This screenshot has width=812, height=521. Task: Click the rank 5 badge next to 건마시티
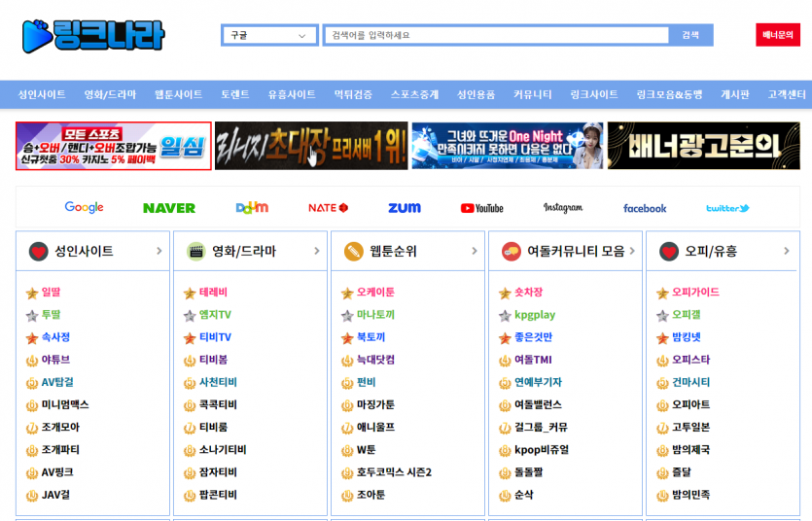point(662,383)
